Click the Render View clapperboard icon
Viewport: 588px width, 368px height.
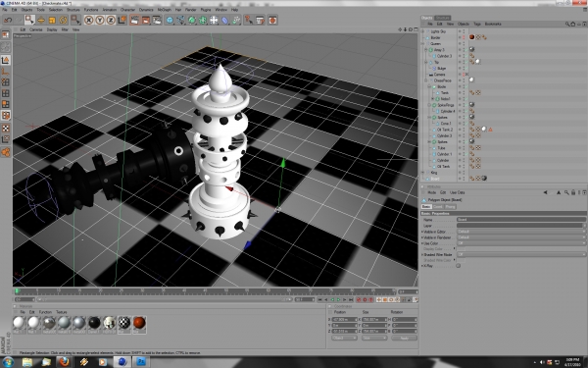[x=134, y=20]
